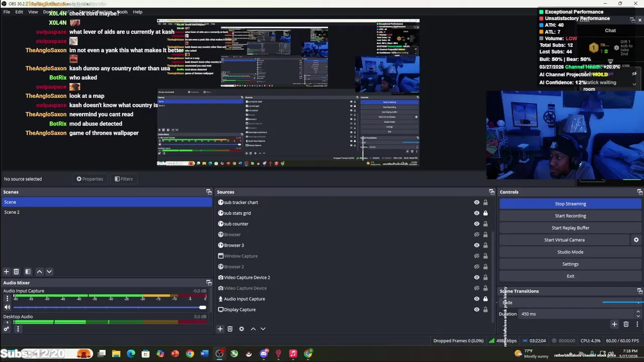The height and width of the screenshot is (362, 644).
Task: Remove scene transition using trash icon
Action: [626, 324]
